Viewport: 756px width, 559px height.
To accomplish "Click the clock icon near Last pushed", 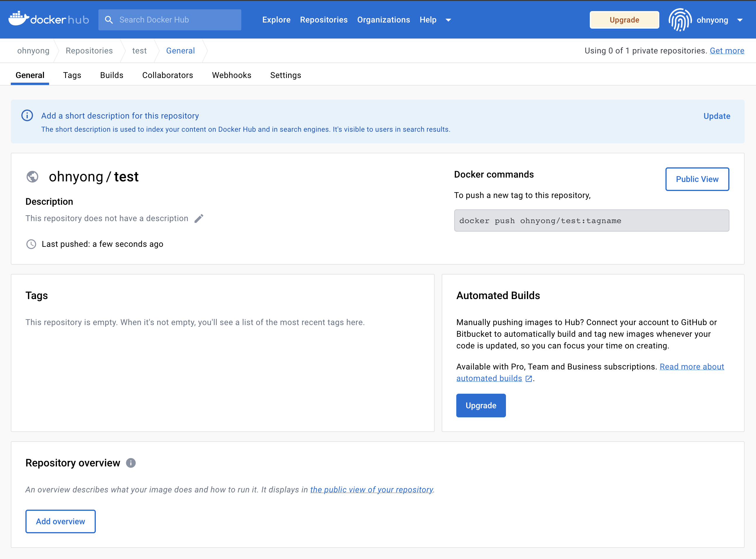I will click(x=31, y=244).
